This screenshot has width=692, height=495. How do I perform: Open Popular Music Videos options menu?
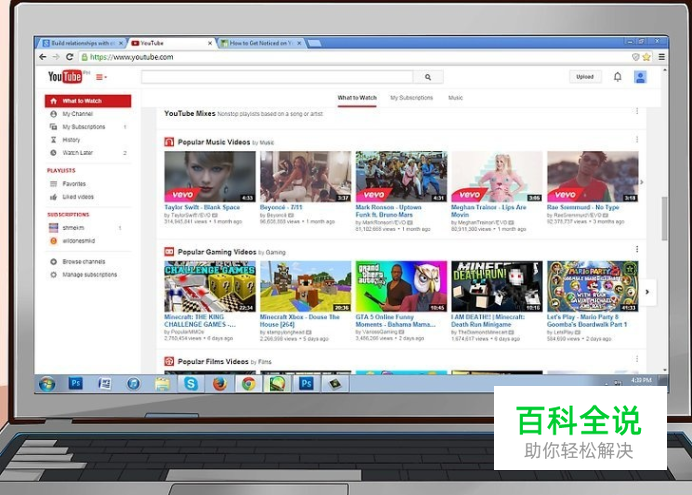[637, 139]
